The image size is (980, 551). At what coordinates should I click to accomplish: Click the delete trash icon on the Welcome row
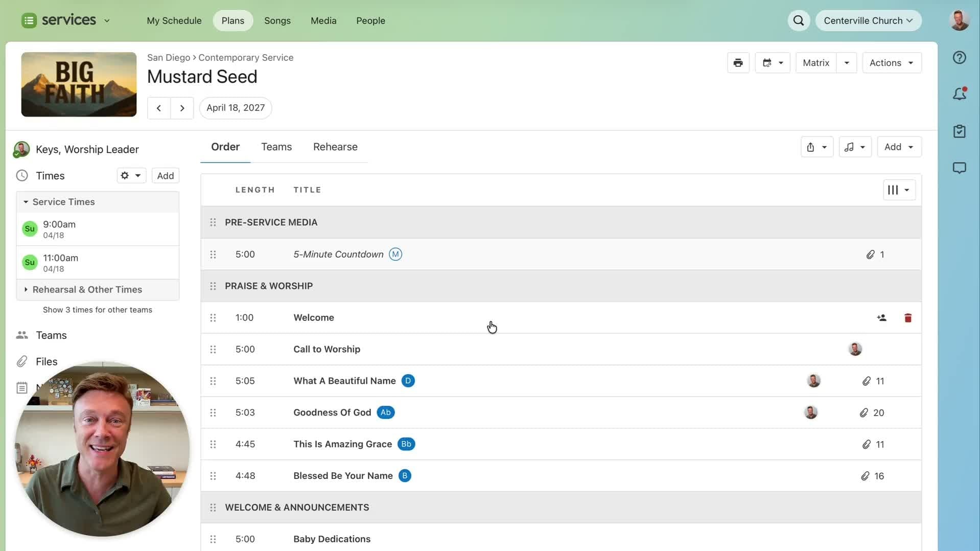click(907, 318)
